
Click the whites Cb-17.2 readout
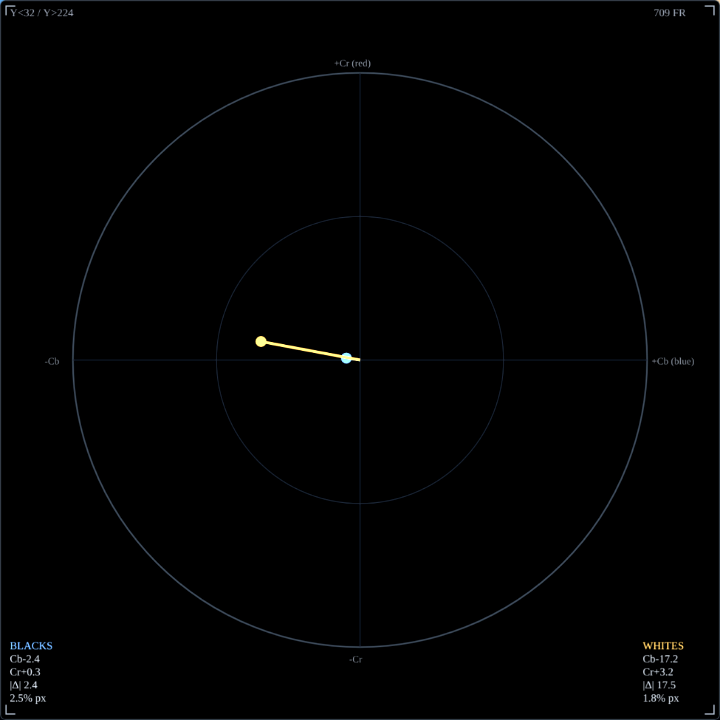tap(660, 659)
